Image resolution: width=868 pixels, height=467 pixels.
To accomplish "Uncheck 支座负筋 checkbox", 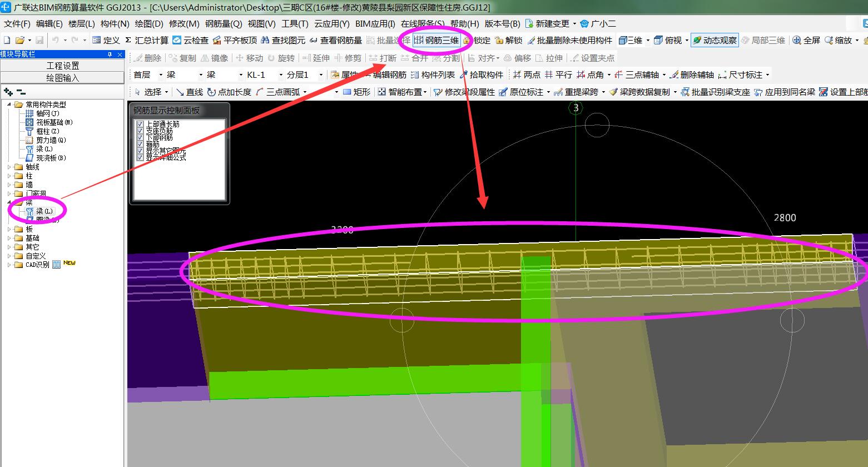I will coord(140,131).
